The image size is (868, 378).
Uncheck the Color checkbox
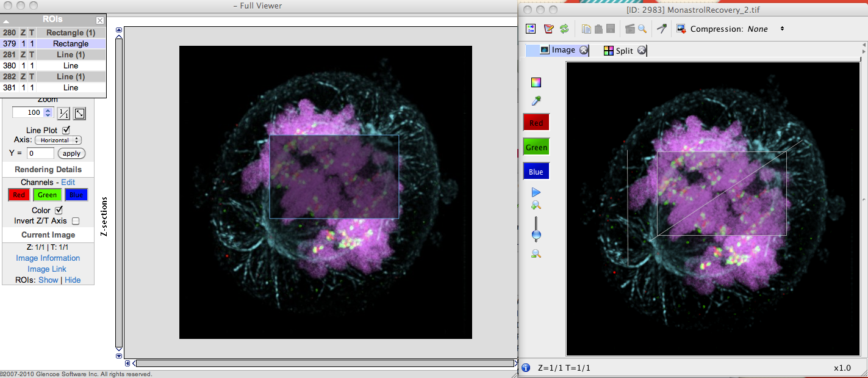(x=59, y=210)
